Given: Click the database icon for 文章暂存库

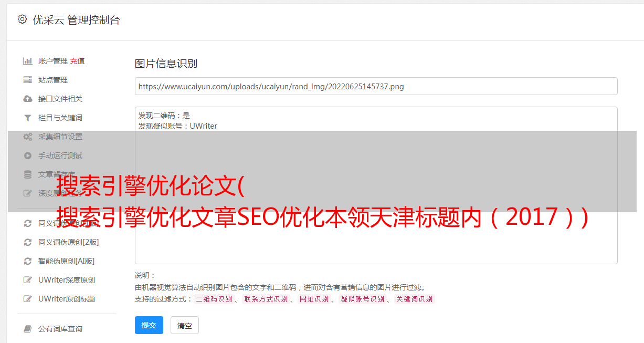Looking at the screenshot, I should tap(28, 174).
